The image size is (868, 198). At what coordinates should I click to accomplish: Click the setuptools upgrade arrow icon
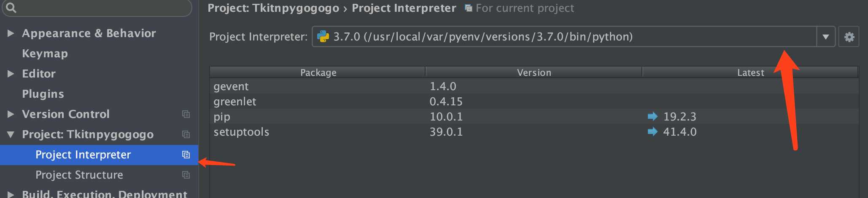click(652, 132)
